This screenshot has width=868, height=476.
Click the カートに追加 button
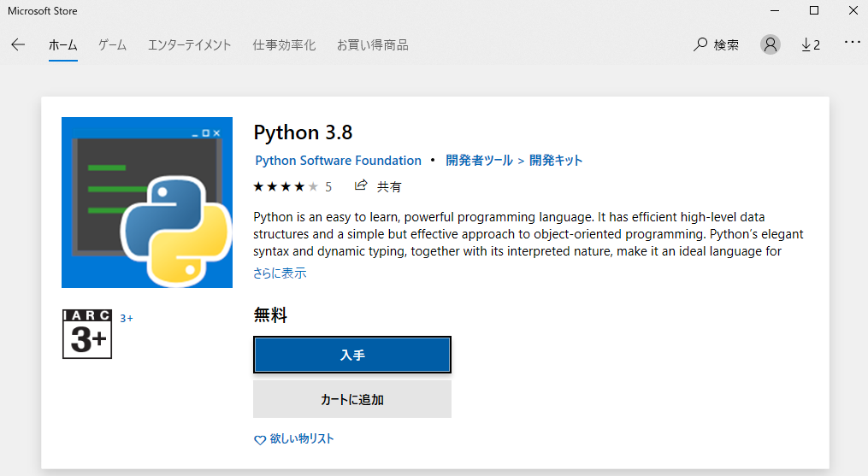pos(352,399)
